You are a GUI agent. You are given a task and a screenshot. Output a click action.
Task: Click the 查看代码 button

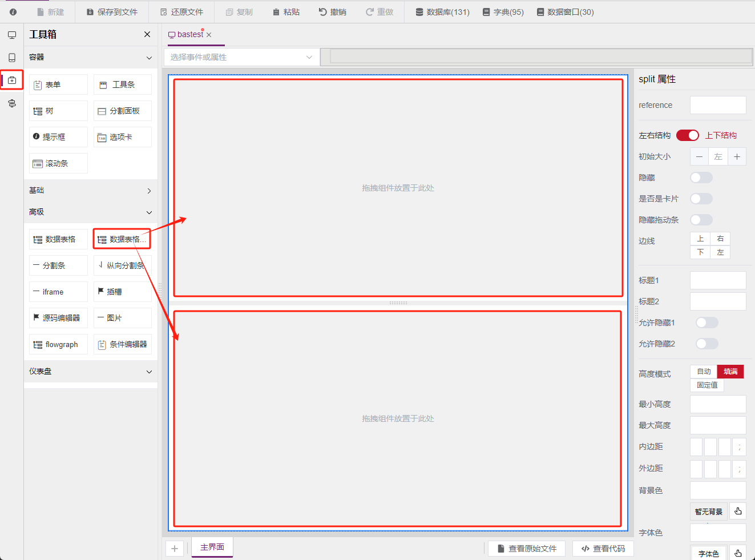tap(603, 549)
